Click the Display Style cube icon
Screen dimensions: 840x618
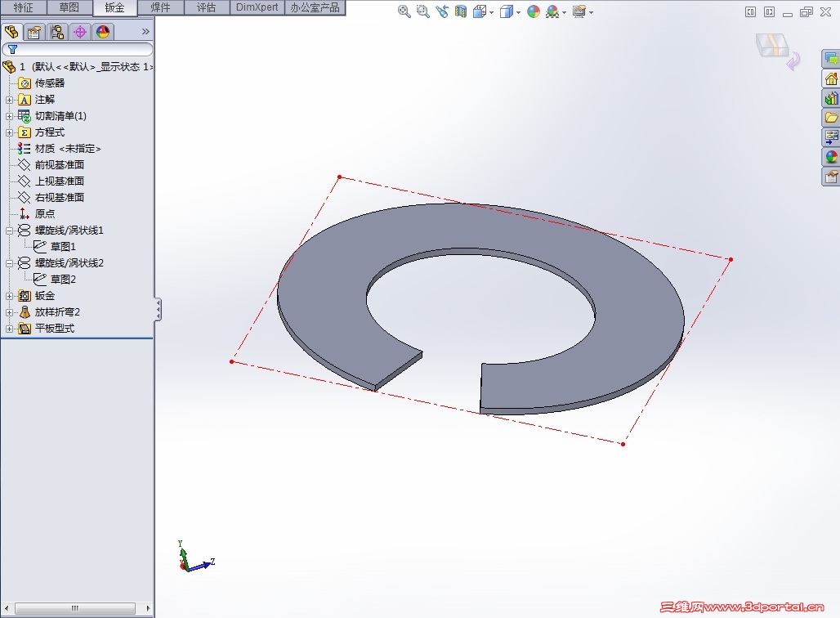[506, 11]
